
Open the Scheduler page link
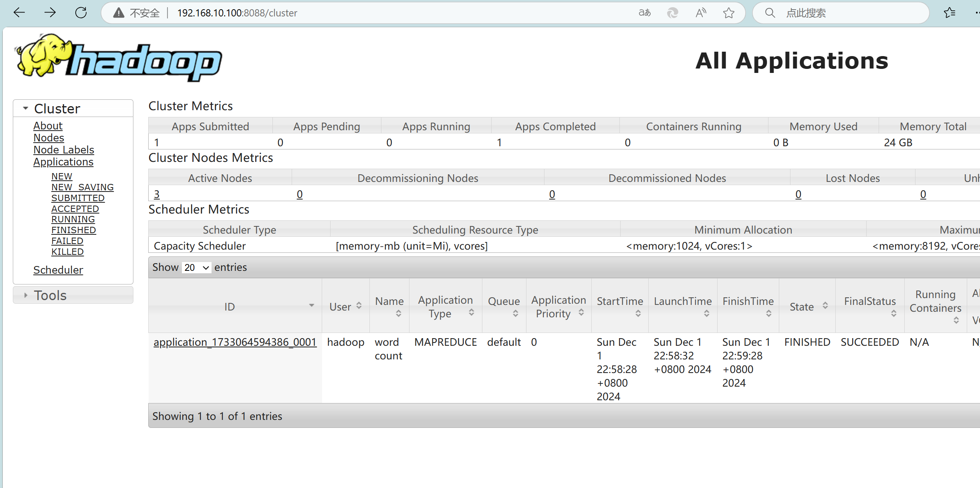point(58,270)
